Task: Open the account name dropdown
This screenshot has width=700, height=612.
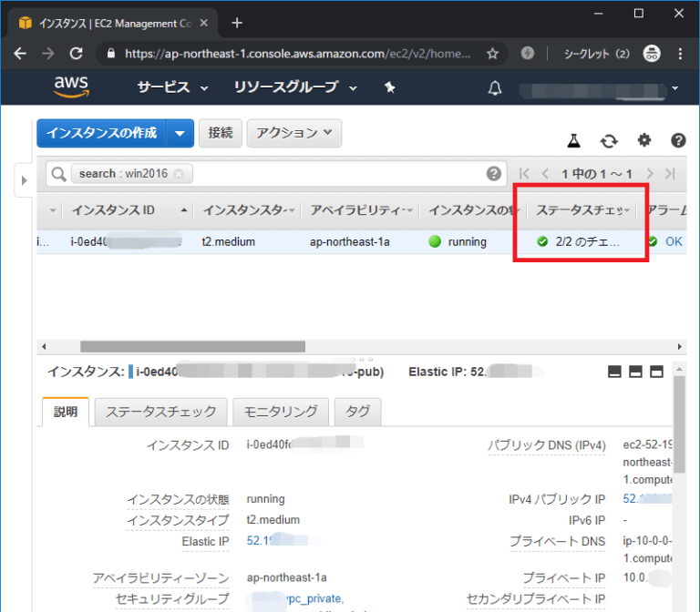Action: pos(599,89)
